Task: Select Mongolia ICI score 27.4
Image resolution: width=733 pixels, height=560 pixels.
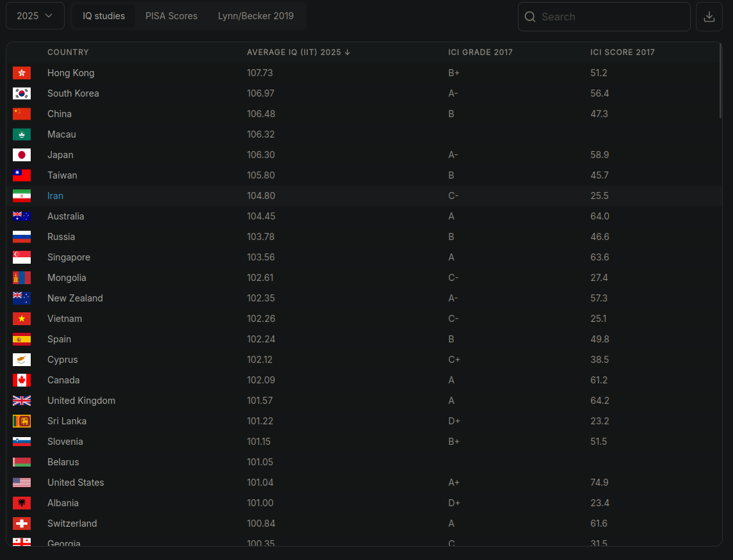Action: click(x=599, y=278)
